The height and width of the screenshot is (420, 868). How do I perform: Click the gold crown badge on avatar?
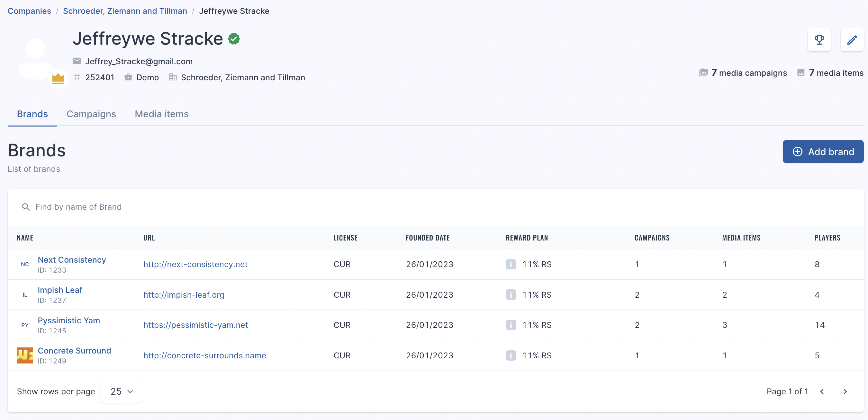tap(58, 79)
